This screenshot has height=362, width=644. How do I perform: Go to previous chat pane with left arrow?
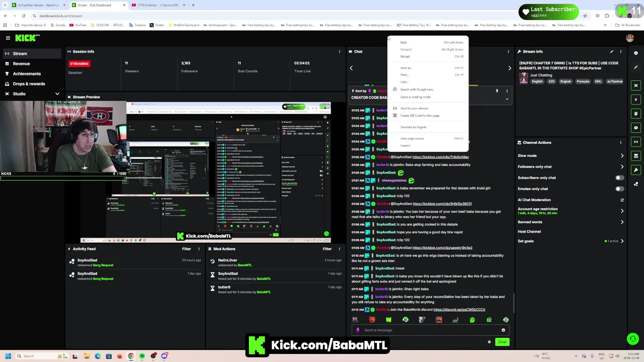[351, 68]
